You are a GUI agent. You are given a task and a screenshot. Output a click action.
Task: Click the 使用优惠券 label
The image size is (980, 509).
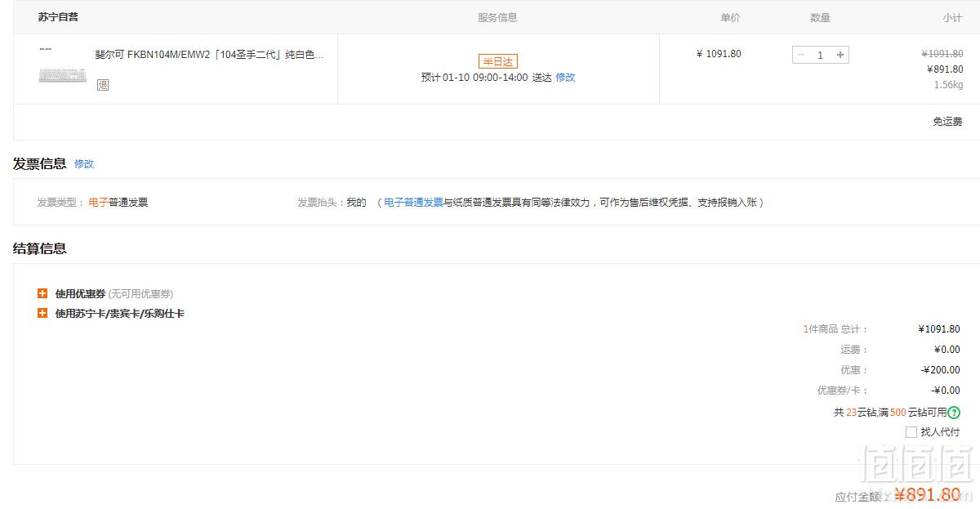pos(80,293)
